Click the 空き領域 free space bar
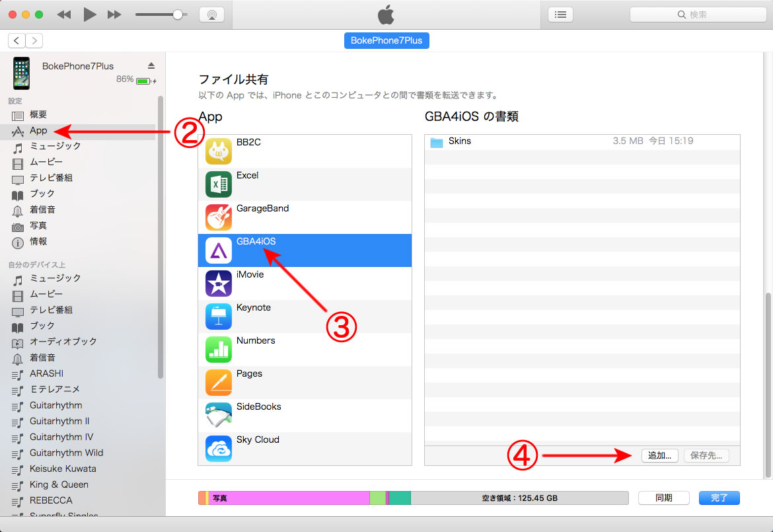 (x=519, y=498)
